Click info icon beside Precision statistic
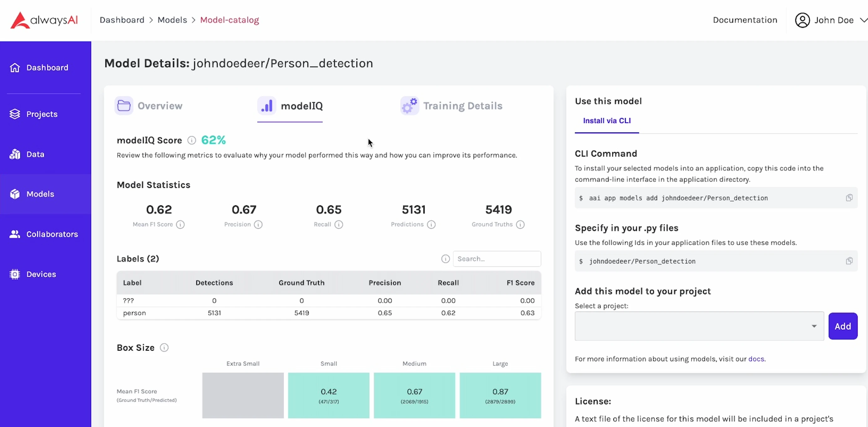This screenshot has height=427, width=868. pyautogui.click(x=258, y=224)
